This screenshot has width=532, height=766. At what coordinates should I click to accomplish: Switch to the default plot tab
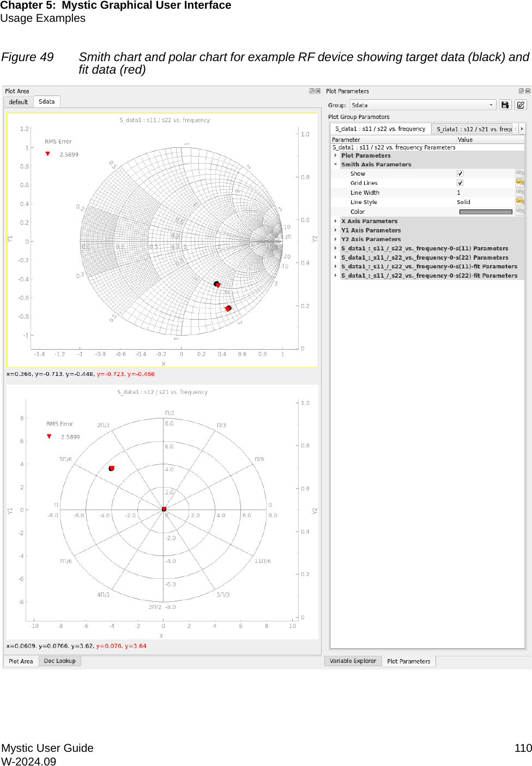[x=19, y=102]
